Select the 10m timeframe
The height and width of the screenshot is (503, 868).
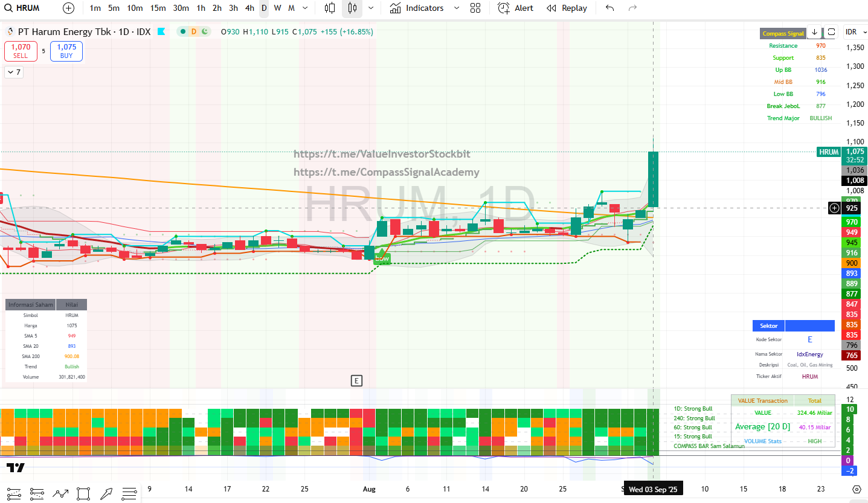point(135,8)
